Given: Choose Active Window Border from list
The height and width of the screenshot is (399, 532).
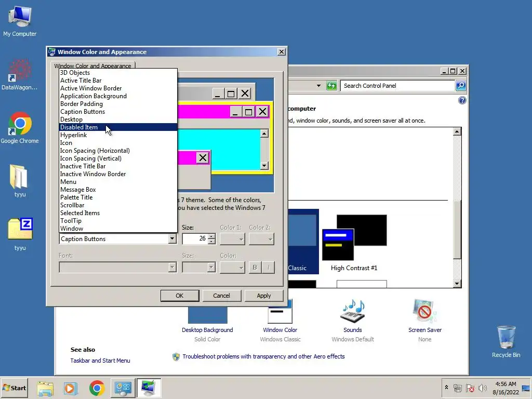Looking at the screenshot, I should (118, 88).
